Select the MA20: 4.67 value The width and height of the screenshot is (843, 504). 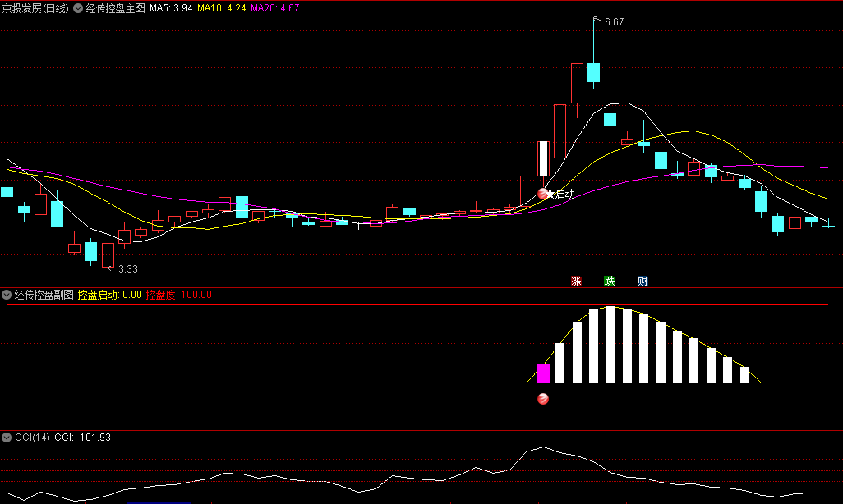click(x=274, y=8)
